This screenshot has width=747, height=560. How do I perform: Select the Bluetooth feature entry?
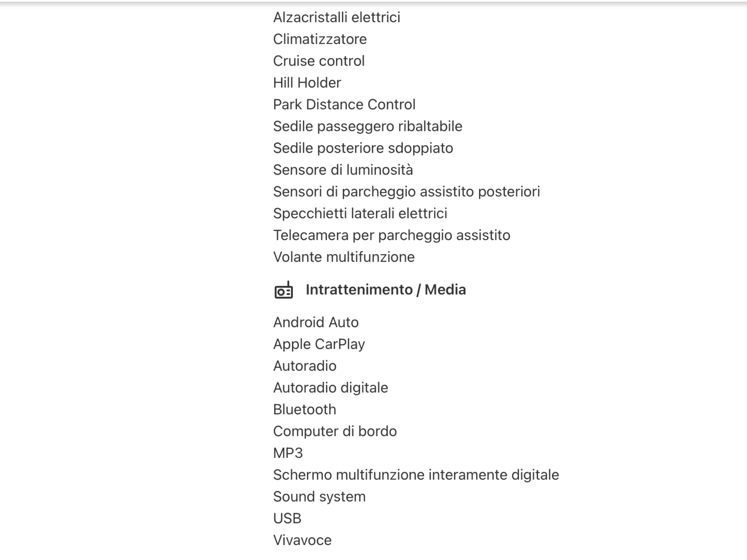pyautogui.click(x=304, y=410)
